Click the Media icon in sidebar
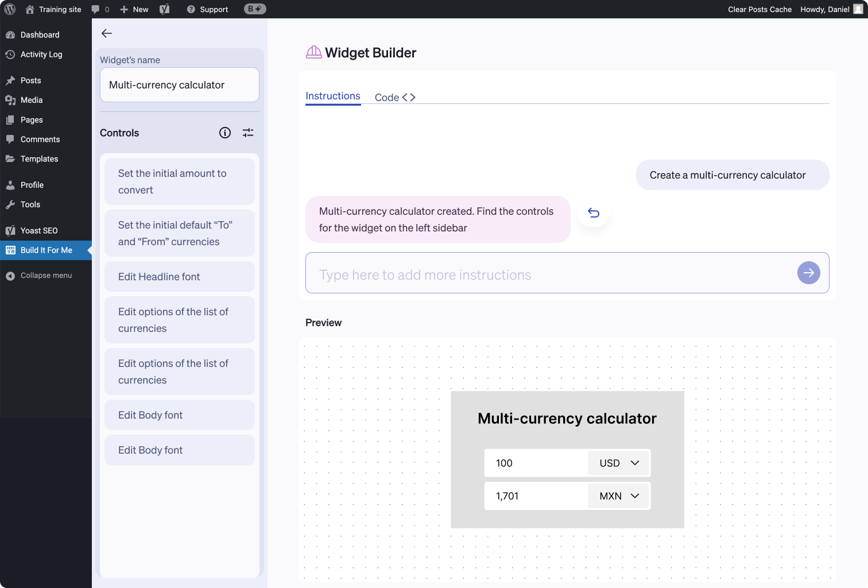Screen dimensions: 868x588 (x=10, y=100)
